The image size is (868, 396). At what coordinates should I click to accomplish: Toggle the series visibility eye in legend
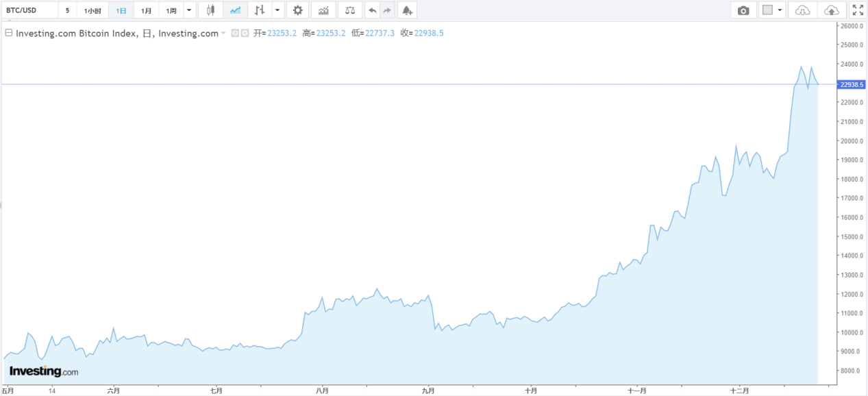tap(235, 33)
